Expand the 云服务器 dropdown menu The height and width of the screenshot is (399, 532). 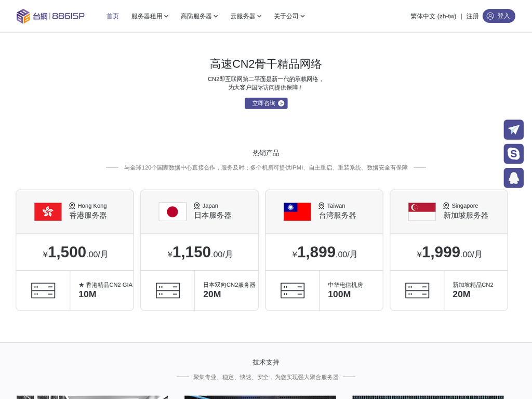pyautogui.click(x=246, y=16)
